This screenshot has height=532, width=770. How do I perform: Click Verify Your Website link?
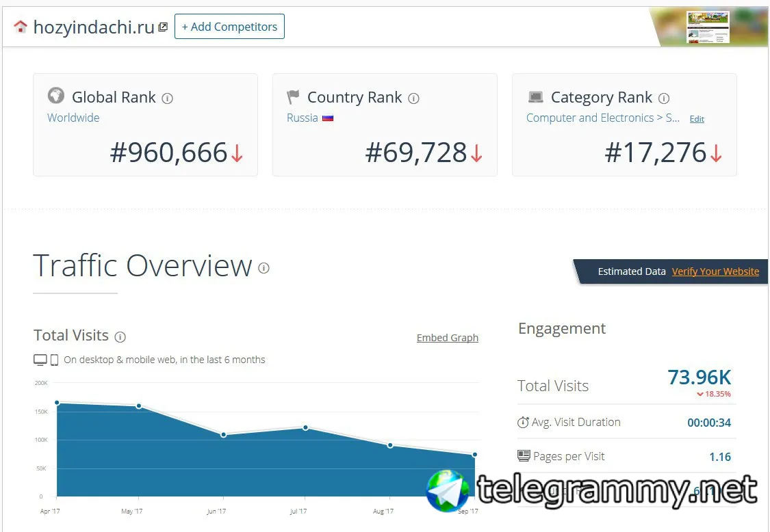coord(715,271)
